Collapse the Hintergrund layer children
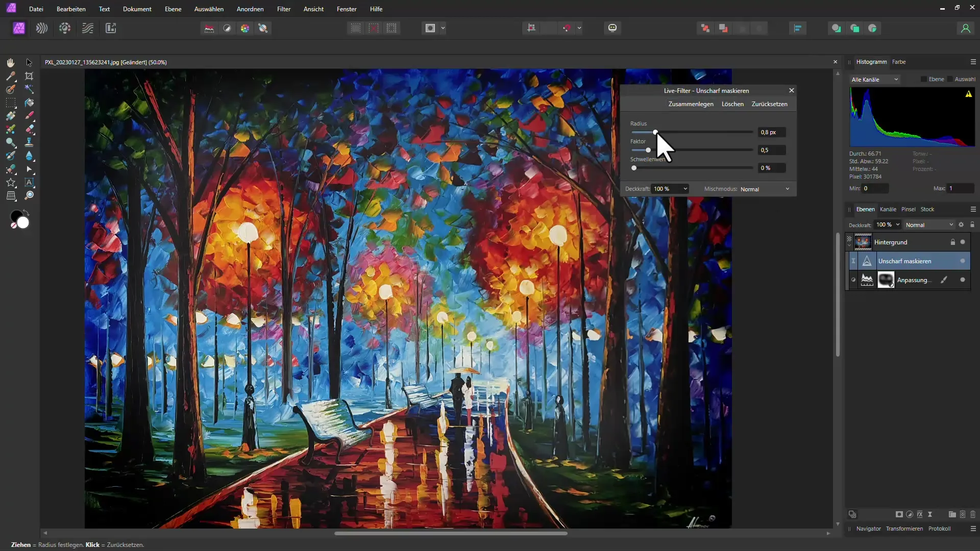Screen dimensions: 980x551 [849, 245]
